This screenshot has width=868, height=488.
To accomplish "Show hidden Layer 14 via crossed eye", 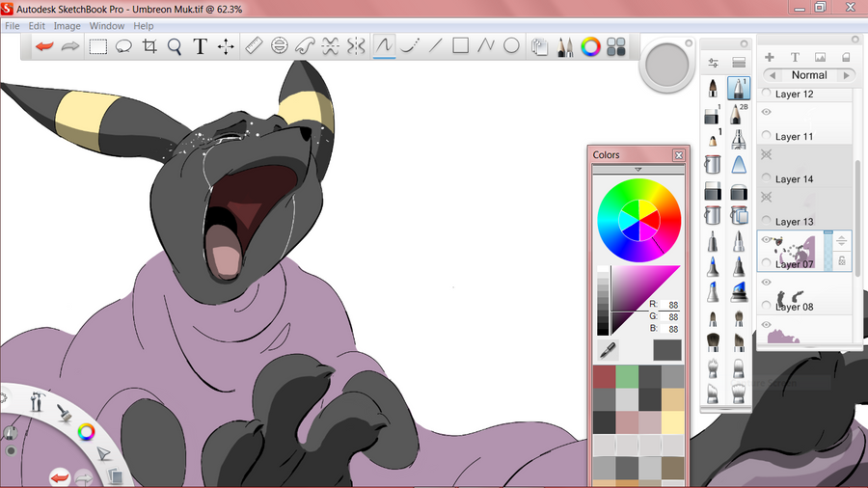I will point(767,154).
